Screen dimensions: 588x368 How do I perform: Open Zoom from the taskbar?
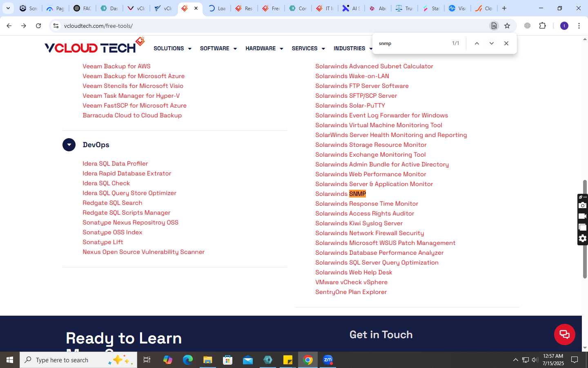click(328, 360)
